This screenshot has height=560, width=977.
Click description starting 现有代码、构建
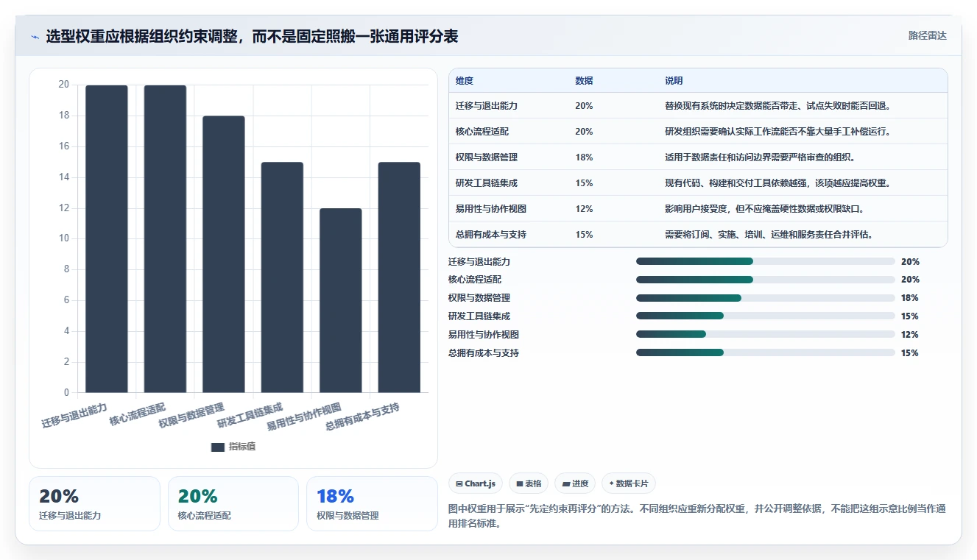pos(779,183)
